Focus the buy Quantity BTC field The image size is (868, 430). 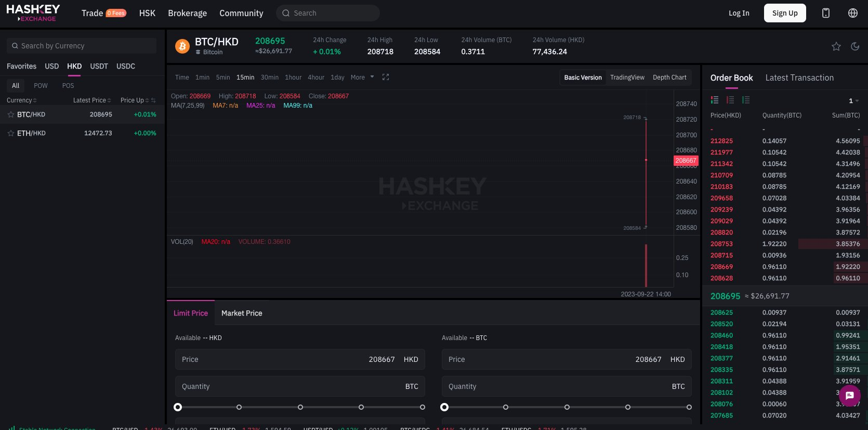click(300, 386)
